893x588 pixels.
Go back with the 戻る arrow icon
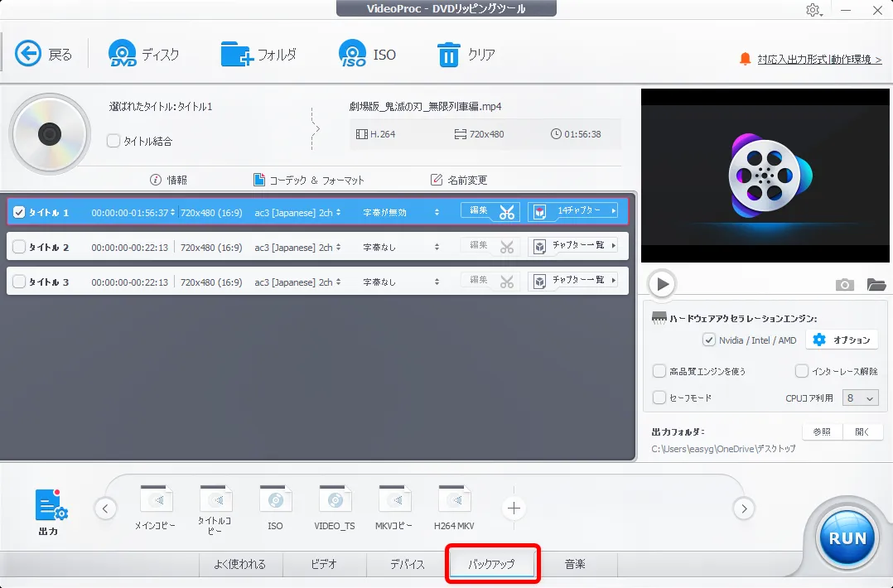28,54
